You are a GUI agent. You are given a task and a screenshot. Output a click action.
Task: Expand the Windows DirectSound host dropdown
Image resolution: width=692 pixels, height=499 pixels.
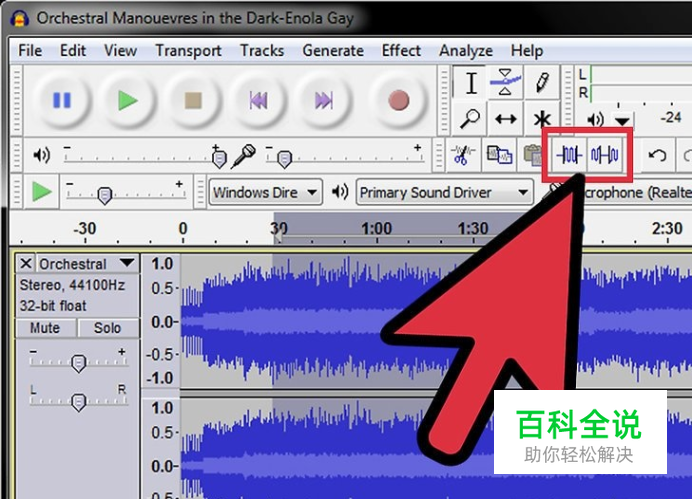click(266, 192)
